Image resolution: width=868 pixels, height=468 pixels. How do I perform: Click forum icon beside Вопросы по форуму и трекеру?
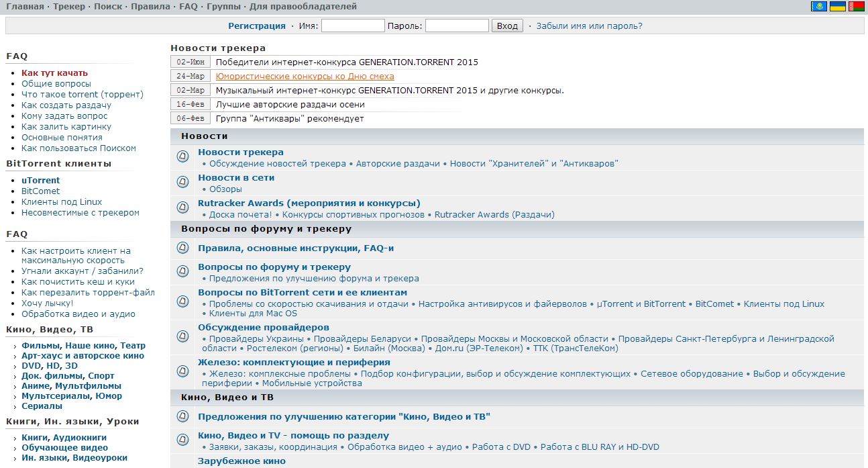tap(182, 271)
